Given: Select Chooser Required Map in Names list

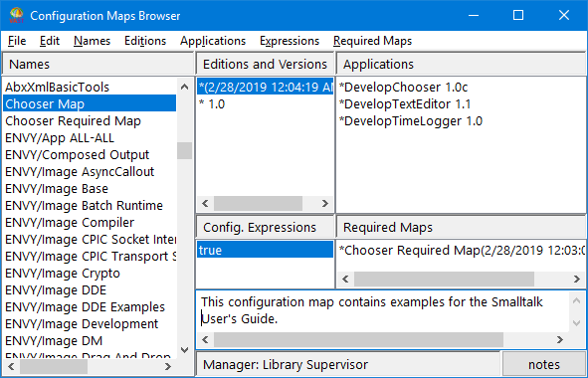Looking at the screenshot, I should pyautogui.click(x=90, y=120).
